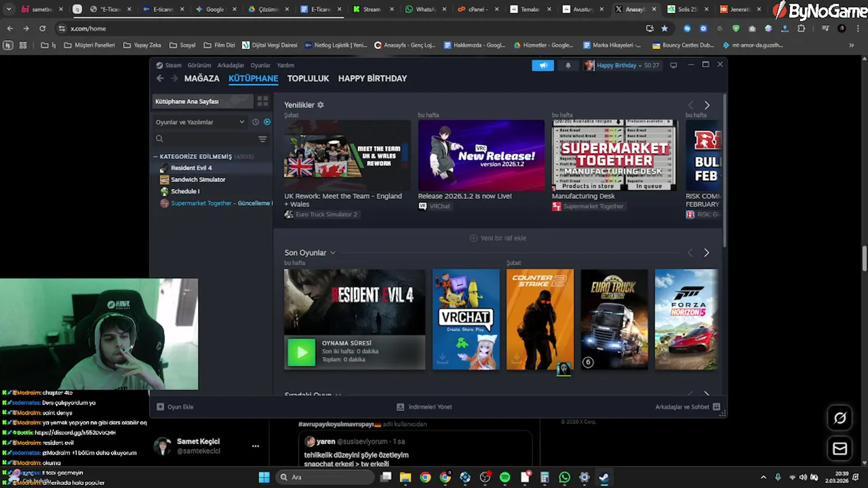Open Steam menu in title bar
This screenshot has height=488, width=868.
pyautogui.click(x=169, y=65)
